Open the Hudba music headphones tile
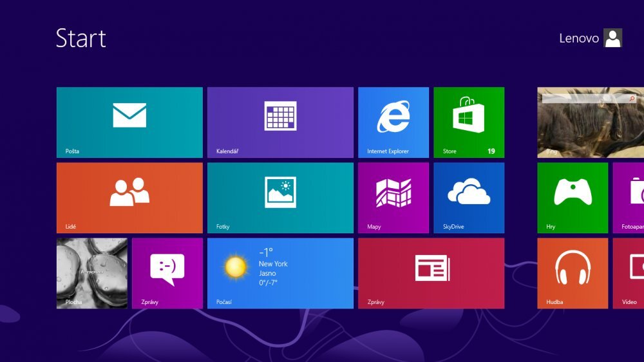Screen dimensions: 644x362 tap(573, 273)
